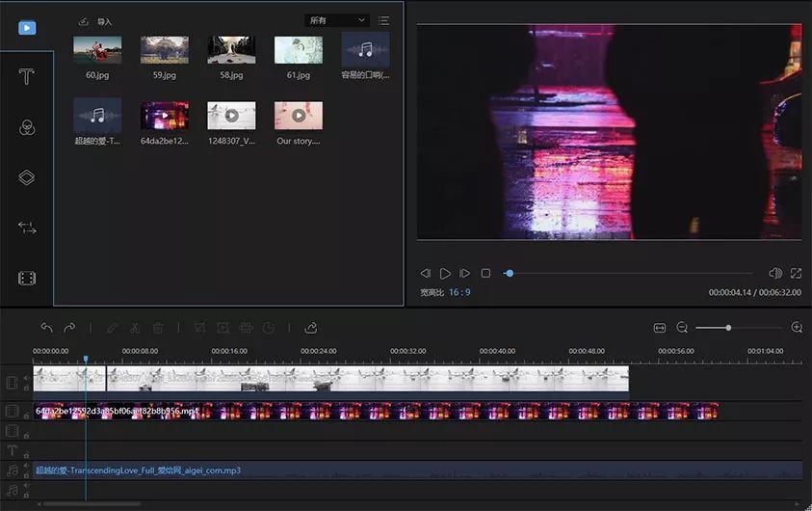Click the zoom-to-fit timeline icon
This screenshot has height=511, width=812.
coord(660,328)
